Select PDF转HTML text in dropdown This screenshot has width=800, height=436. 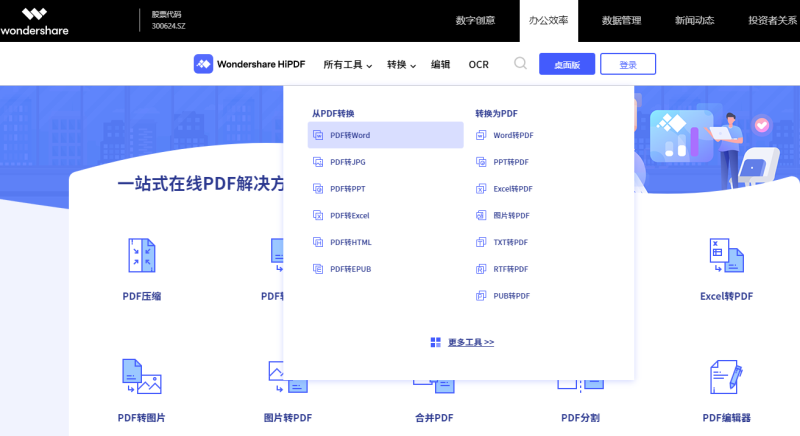(x=351, y=242)
